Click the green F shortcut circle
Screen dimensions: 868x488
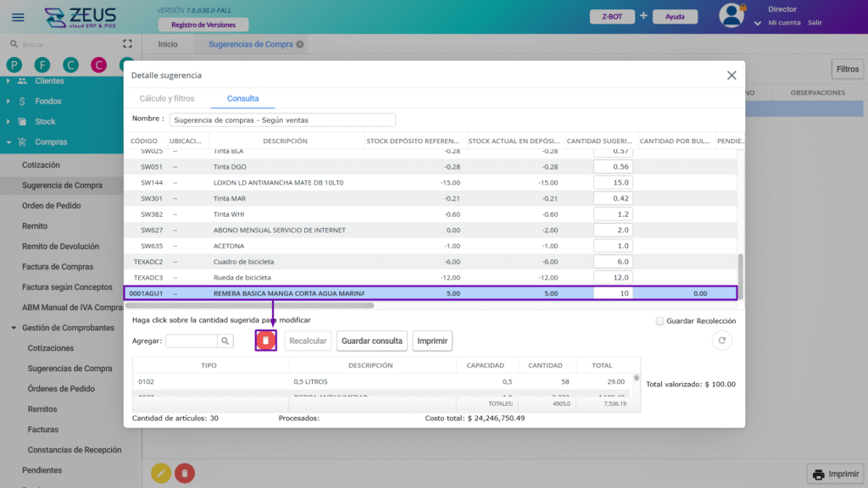coord(42,65)
